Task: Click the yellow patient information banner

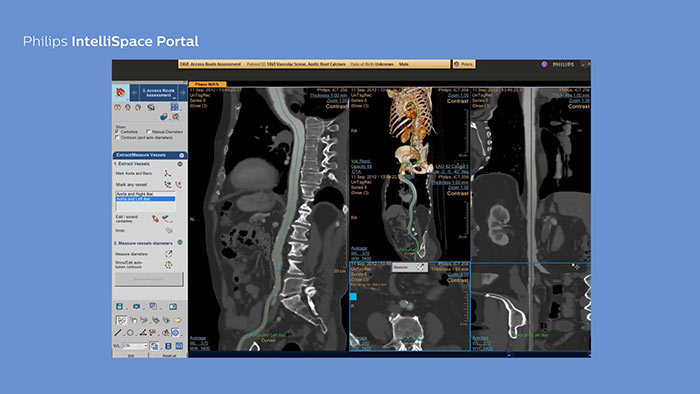Action: pyautogui.click(x=314, y=64)
